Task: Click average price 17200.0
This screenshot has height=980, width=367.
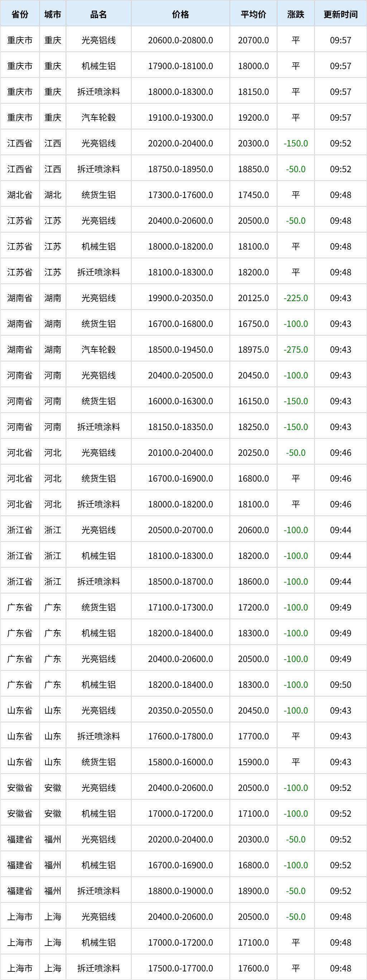Action: coord(253,608)
